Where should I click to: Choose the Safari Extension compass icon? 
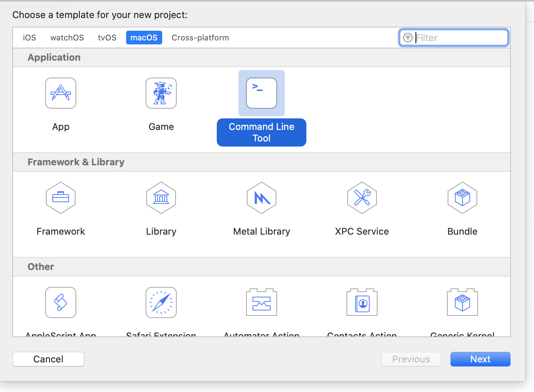[x=161, y=302]
